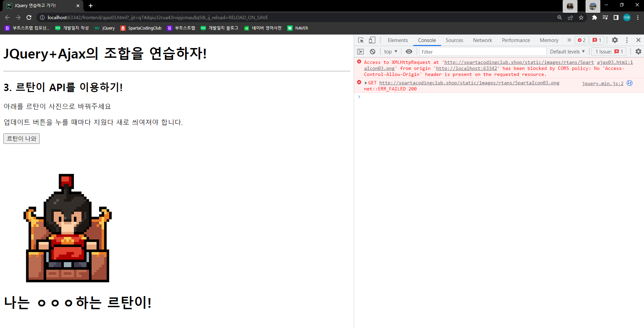Image resolution: width=644 pixels, height=328 pixels.
Task: Expand the GET request error triangle
Action: (x=366, y=83)
